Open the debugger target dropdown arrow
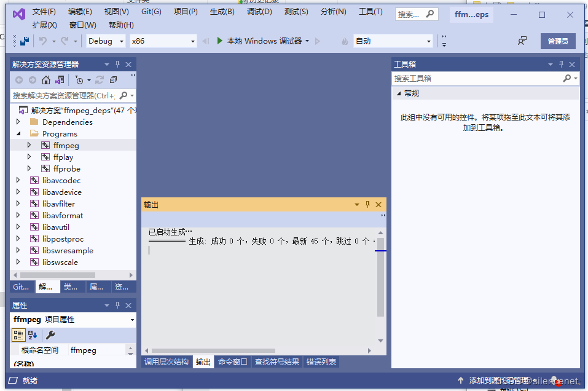The width and height of the screenshot is (588, 391). tap(307, 41)
